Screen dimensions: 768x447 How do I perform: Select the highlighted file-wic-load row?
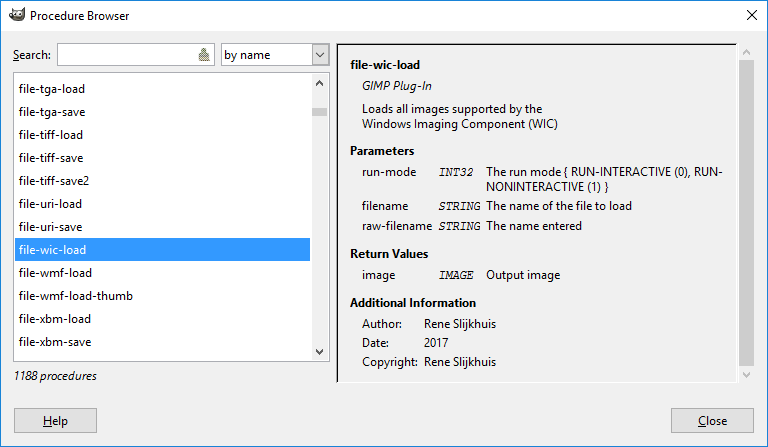pos(162,250)
